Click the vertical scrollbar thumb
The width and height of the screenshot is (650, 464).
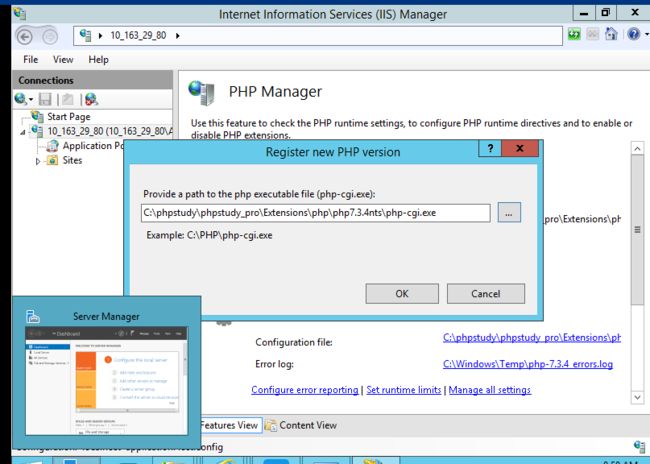pos(638,230)
